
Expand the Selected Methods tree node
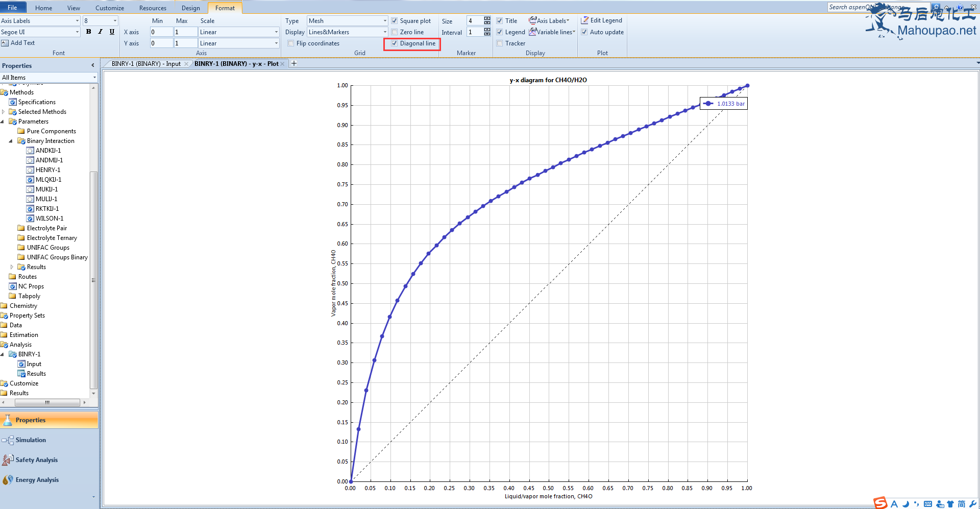click(4, 112)
